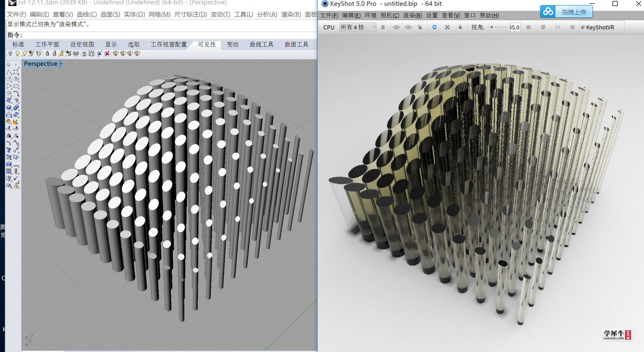This screenshot has width=644, height=352.
Task: Open KeyShot 环境 menu
Action: [x=370, y=15]
